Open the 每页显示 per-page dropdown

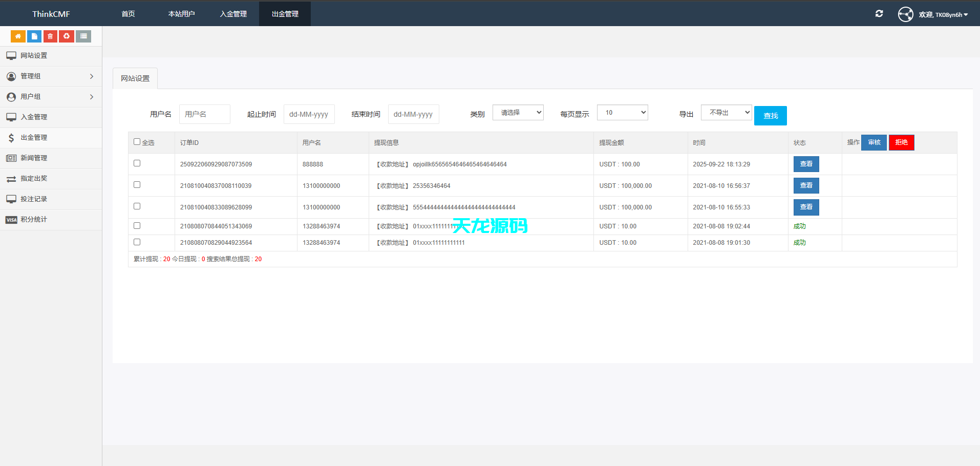coord(622,113)
